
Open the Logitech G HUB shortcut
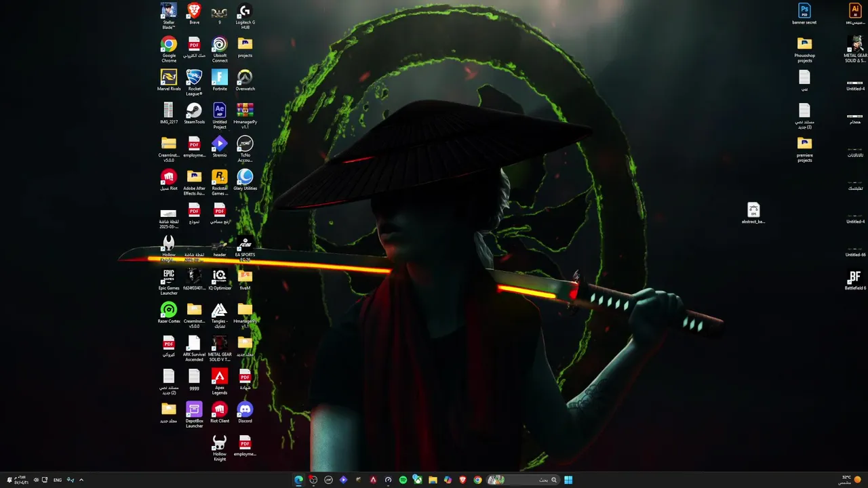pos(245,16)
